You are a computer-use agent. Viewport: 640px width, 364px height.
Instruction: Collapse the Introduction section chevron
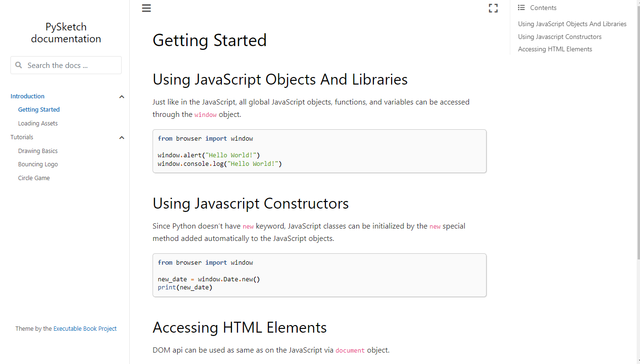(x=122, y=96)
